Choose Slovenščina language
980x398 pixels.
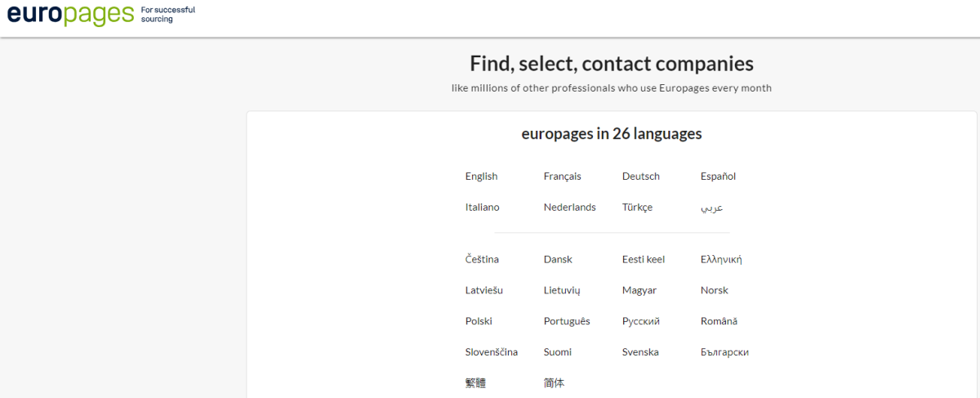[492, 352]
